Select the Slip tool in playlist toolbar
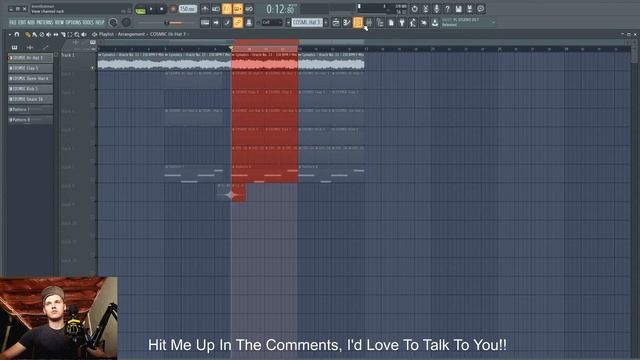This screenshot has width=640, height=360. coord(56,34)
